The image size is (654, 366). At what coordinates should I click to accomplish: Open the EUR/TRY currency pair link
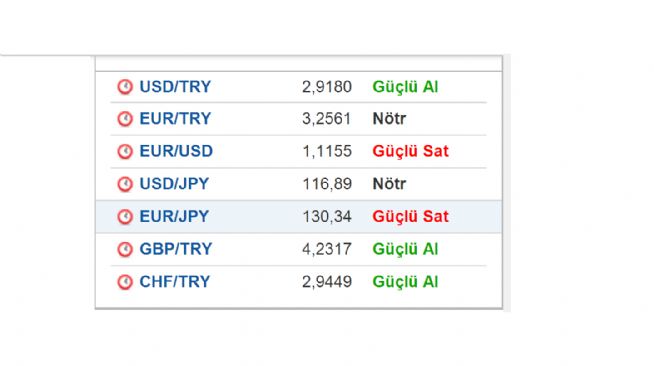[175, 119]
